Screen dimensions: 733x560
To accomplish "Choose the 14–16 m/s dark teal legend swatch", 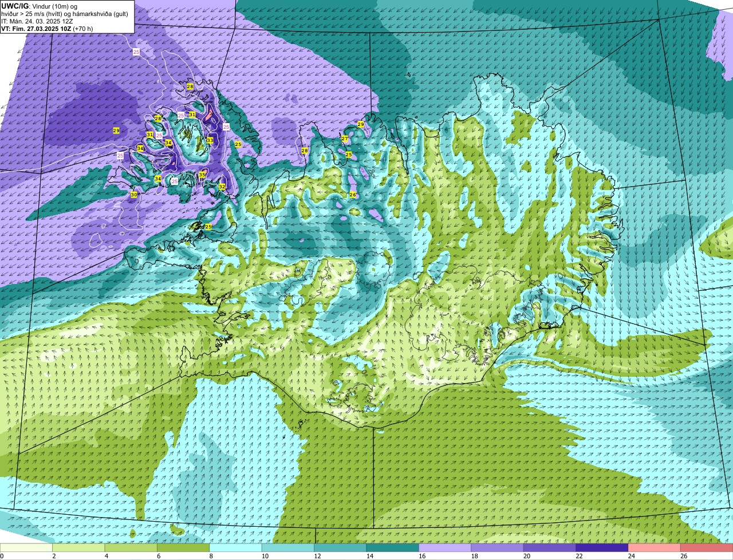I will [x=393, y=547].
